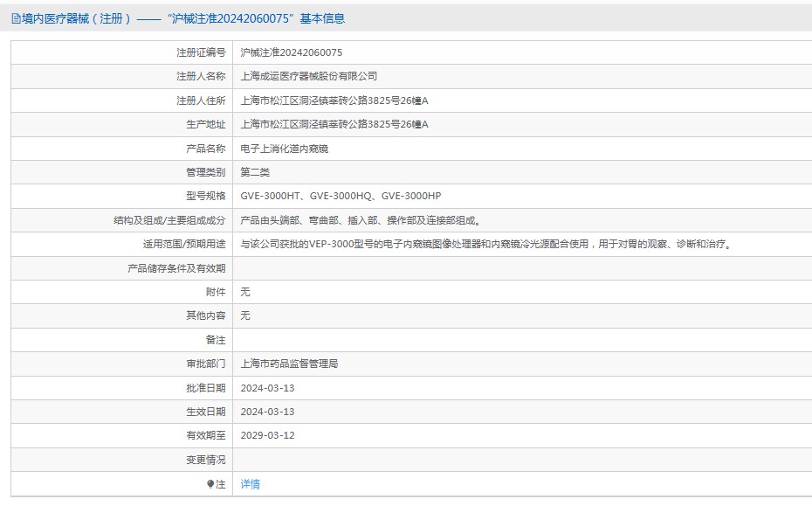
Task: Click the 型号规格 label
Action: tap(206, 196)
